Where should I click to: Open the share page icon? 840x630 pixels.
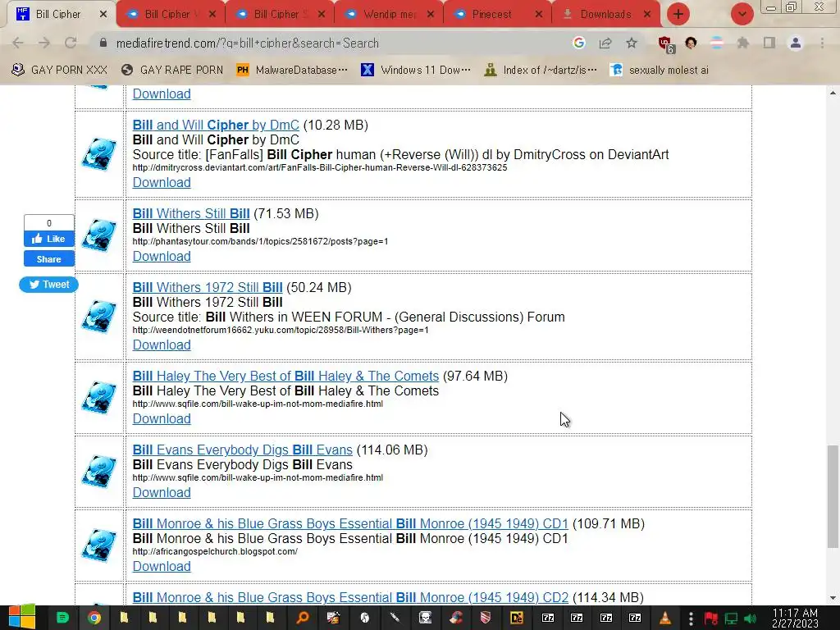coord(605,43)
